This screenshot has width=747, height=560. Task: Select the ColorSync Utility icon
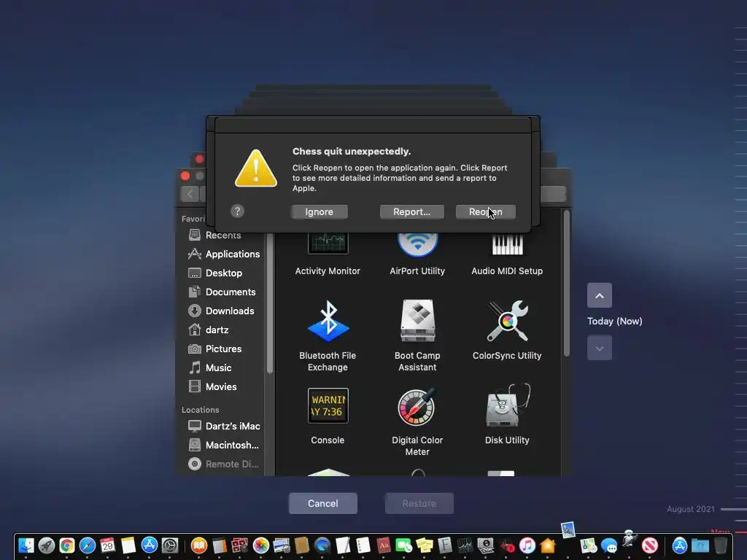click(508, 321)
